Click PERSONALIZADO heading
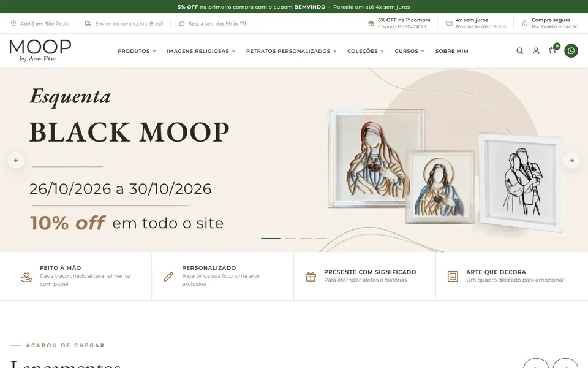Screen dimensions: 588x368 point(209,268)
